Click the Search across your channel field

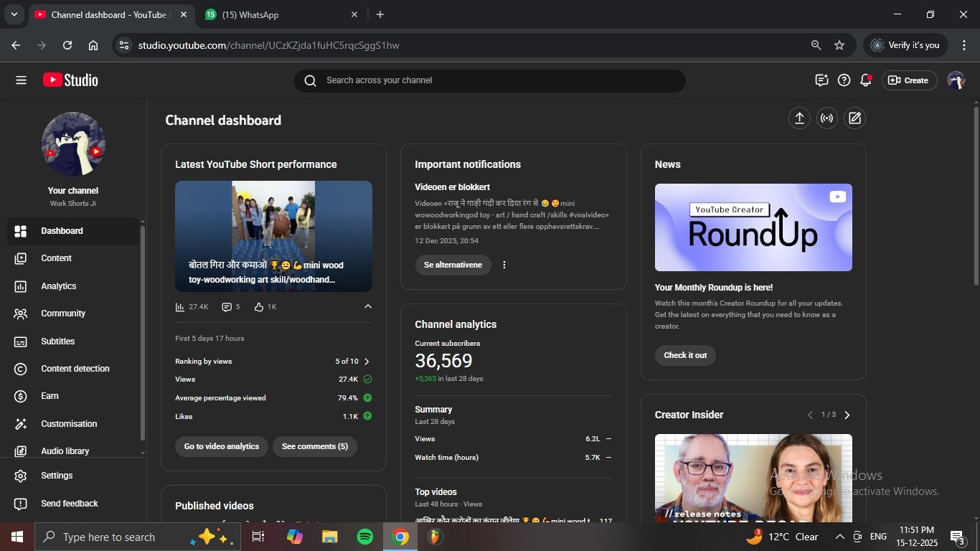tap(489, 80)
